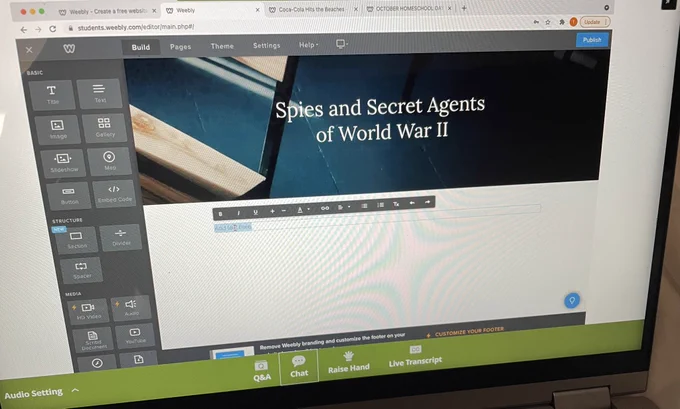This screenshot has width=680, height=409.
Task: Redo with the right arrow in text toolbar
Action: (427, 202)
